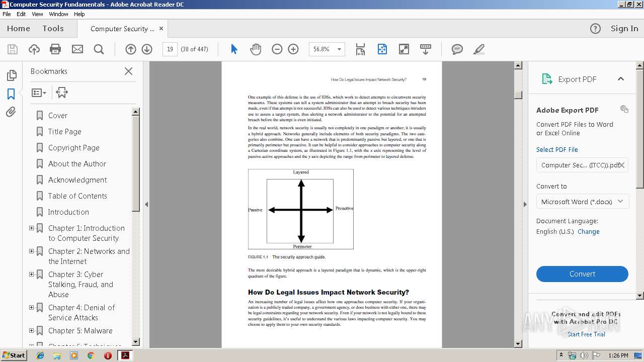Open the highlight pen tool

(x=479, y=49)
